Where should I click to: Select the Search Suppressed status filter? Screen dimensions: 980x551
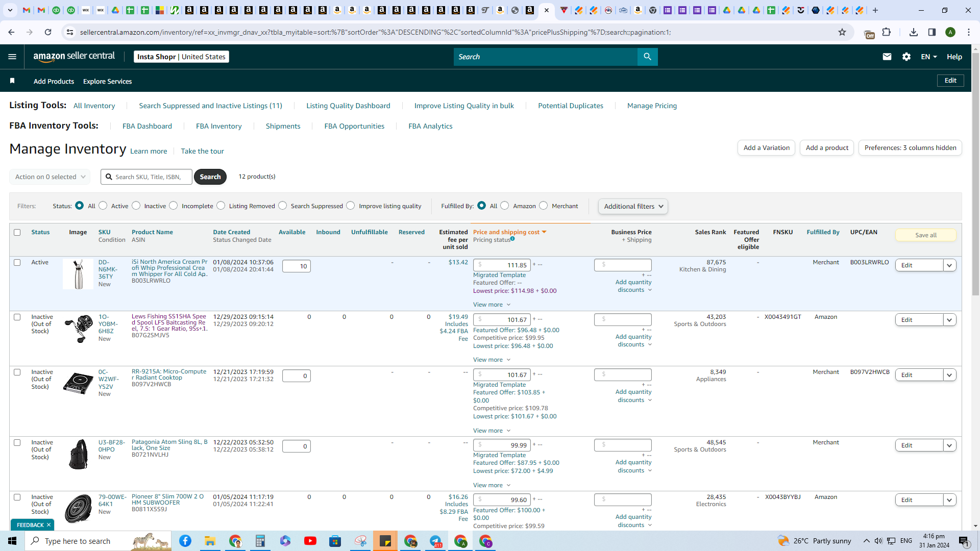click(x=283, y=206)
